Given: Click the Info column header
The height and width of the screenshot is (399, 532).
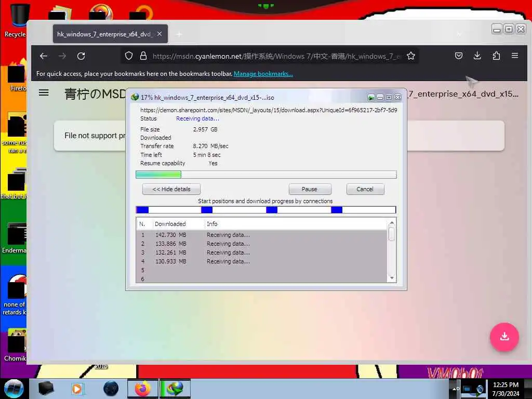Looking at the screenshot, I should [212, 224].
